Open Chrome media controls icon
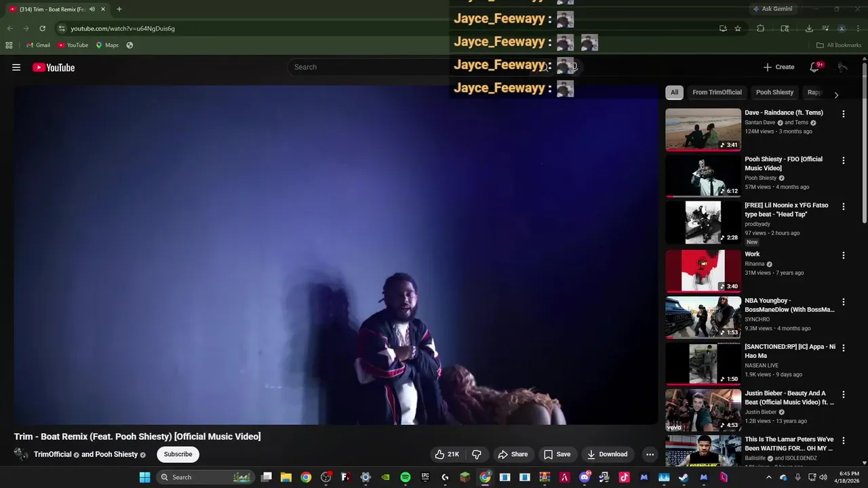 pos(825,28)
